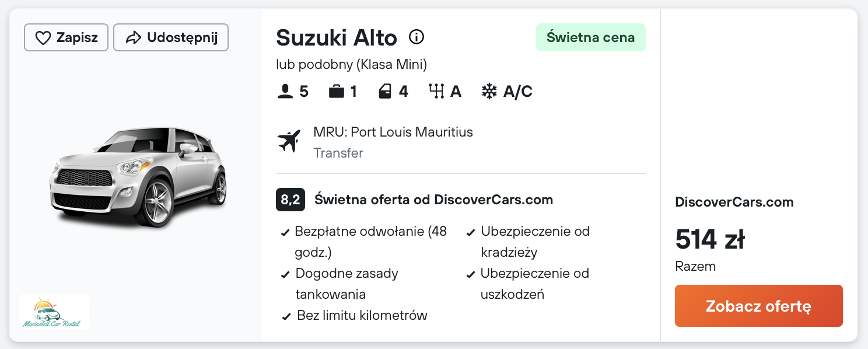Share the offer with the Udostępnij button

(x=171, y=38)
